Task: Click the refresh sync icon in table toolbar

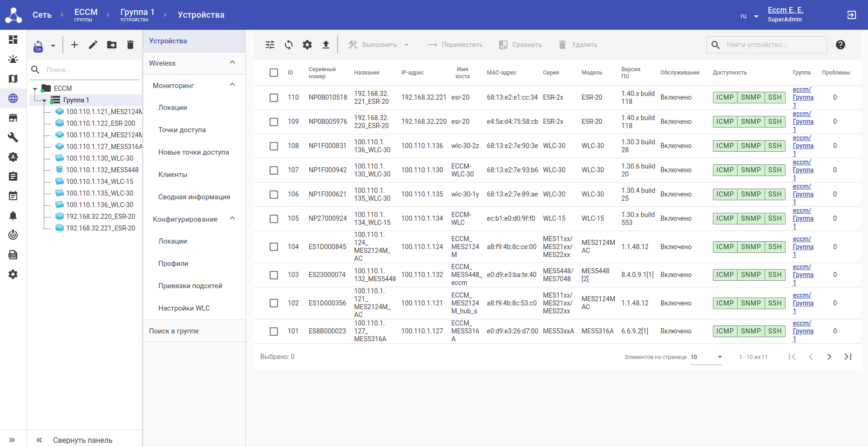Action: tap(289, 45)
